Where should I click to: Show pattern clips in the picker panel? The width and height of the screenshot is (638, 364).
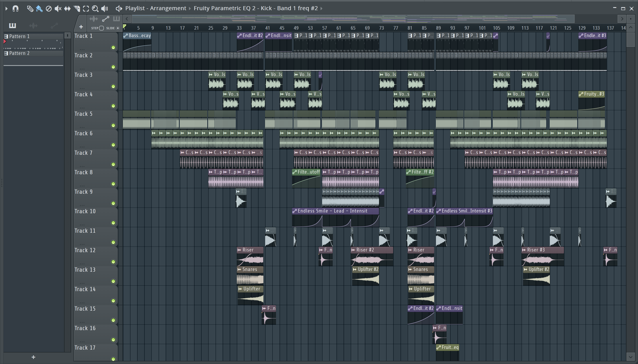(12, 25)
